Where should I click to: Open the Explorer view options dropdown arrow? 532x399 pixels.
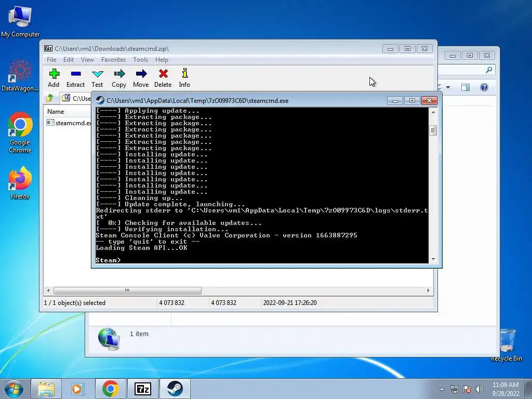[x=448, y=87]
